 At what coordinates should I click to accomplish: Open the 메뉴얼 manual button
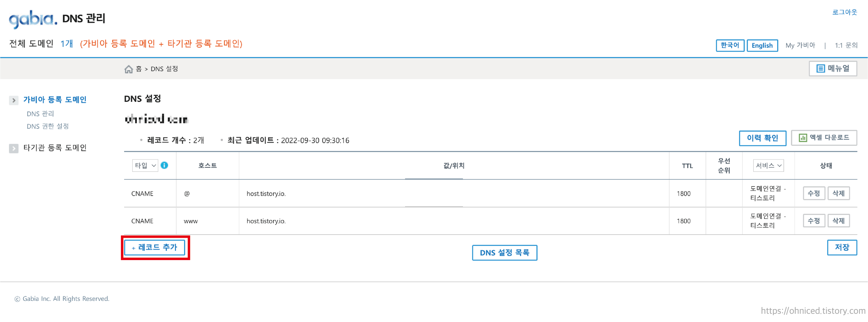point(833,69)
